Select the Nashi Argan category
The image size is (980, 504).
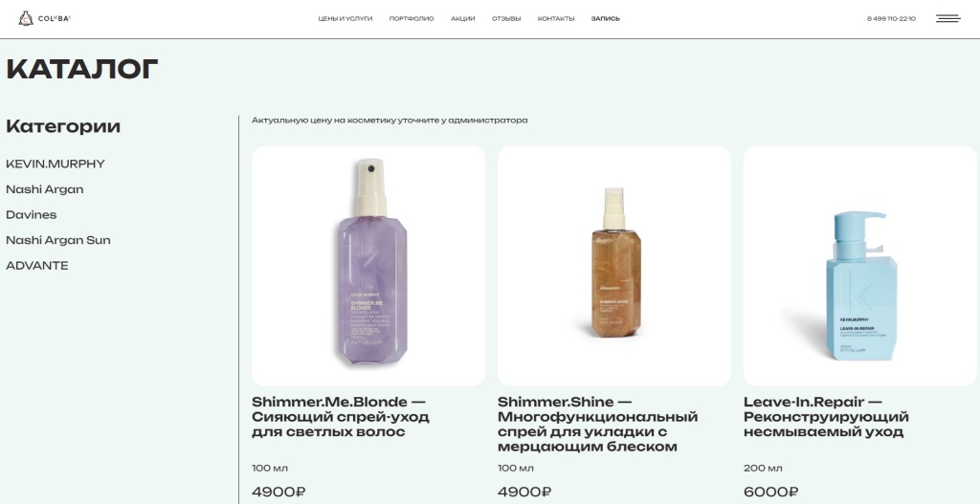(x=44, y=189)
